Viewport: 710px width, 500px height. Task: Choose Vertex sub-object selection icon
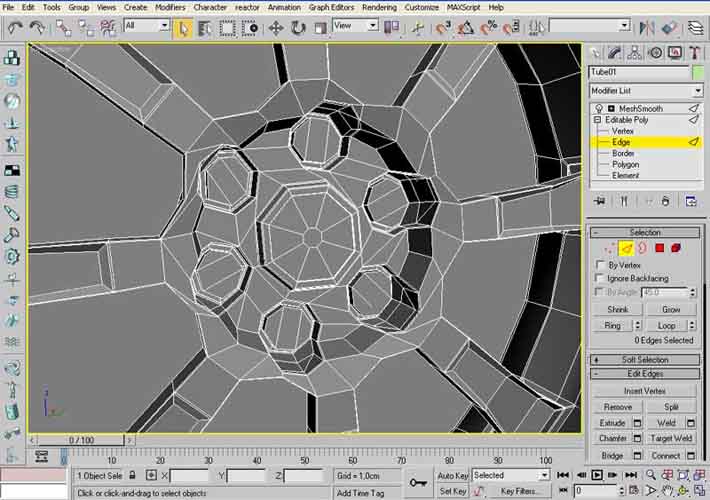coord(611,247)
